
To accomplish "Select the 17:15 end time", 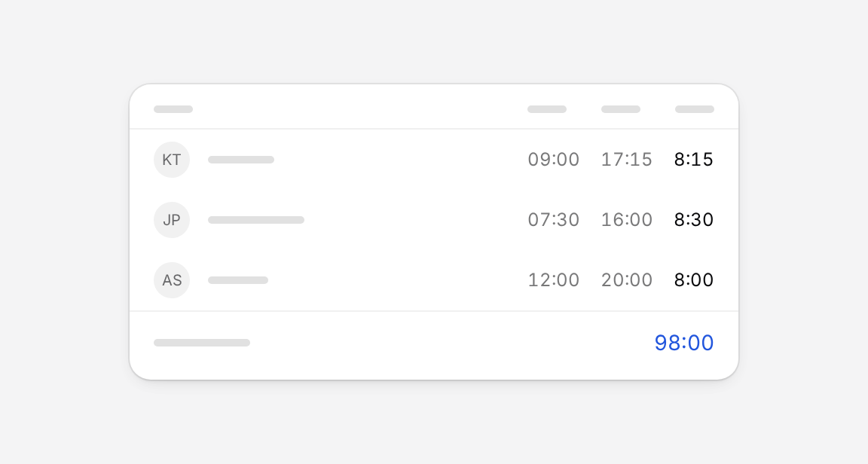I will tap(627, 160).
